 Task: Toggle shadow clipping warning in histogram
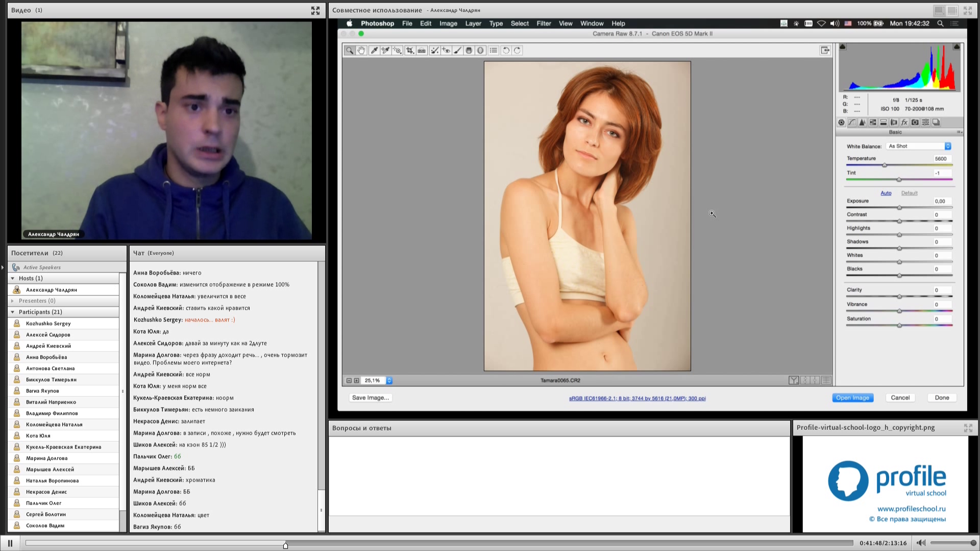[843, 47]
